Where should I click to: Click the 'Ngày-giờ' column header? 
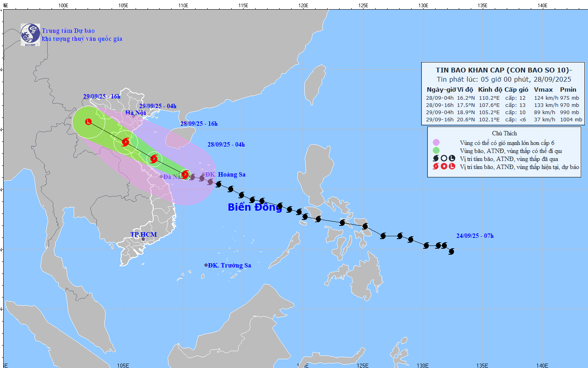[441, 90]
